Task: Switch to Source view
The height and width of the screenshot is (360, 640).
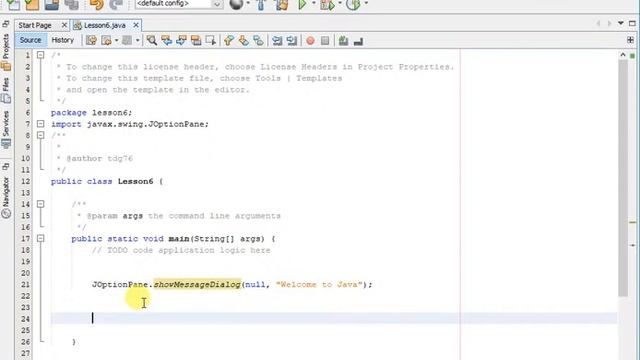Action: [x=31, y=40]
